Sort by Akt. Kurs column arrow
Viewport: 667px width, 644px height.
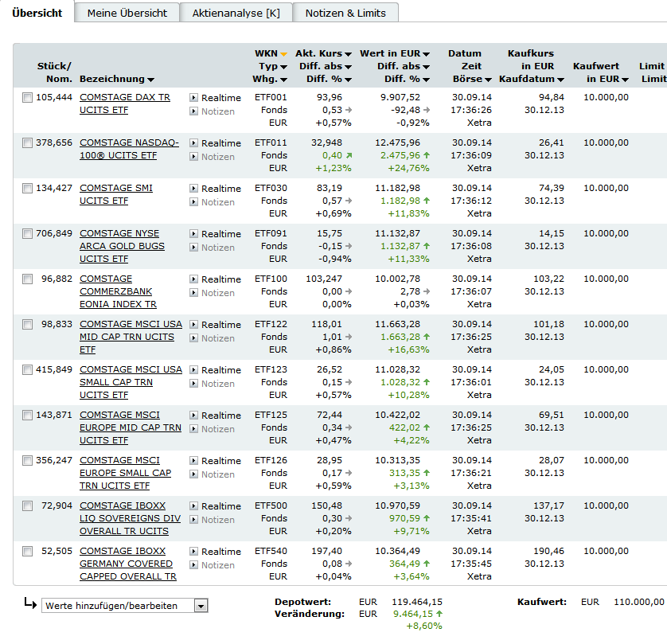point(348,54)
